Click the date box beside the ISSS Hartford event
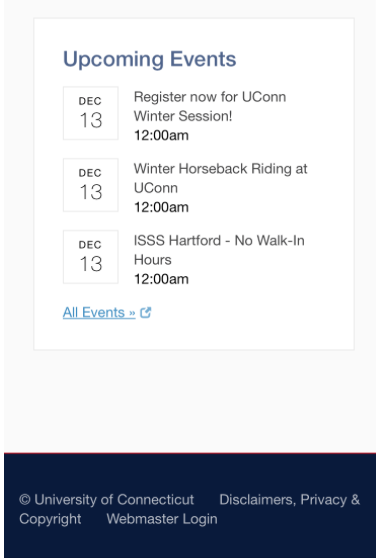 point(91,257)
